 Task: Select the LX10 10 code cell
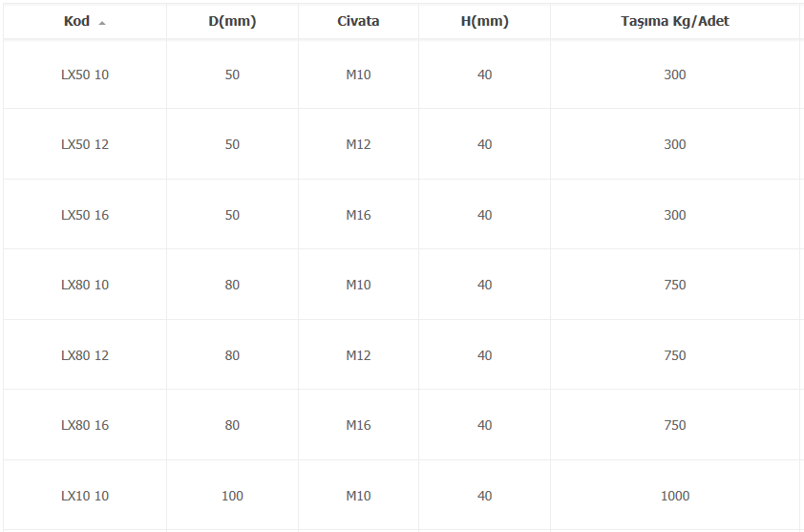[x=85, y=496]
